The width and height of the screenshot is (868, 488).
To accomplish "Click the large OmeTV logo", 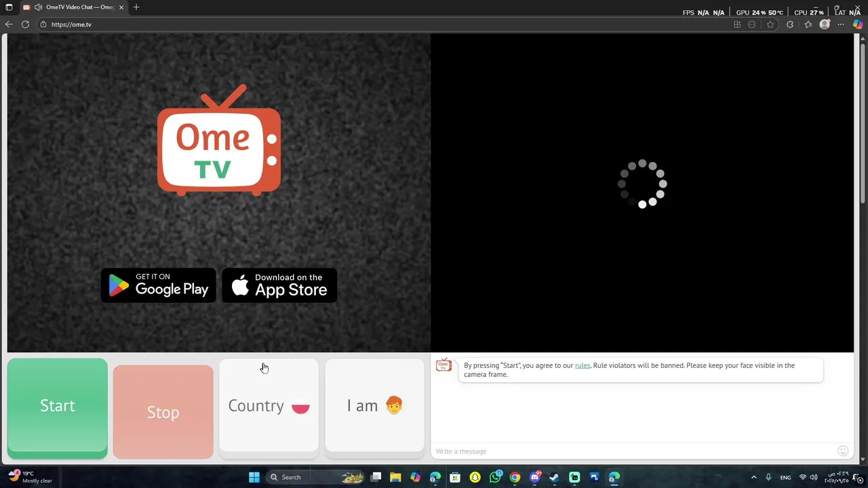I will [219, 140].
